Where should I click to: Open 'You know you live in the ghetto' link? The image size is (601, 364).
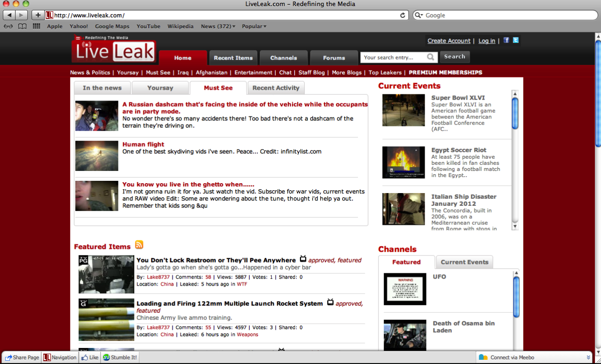(188, 184)
